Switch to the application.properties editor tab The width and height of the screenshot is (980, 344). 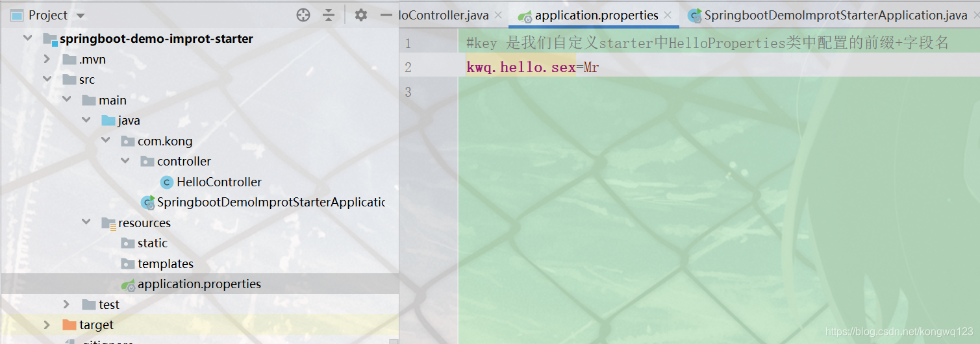coord(597,15)
